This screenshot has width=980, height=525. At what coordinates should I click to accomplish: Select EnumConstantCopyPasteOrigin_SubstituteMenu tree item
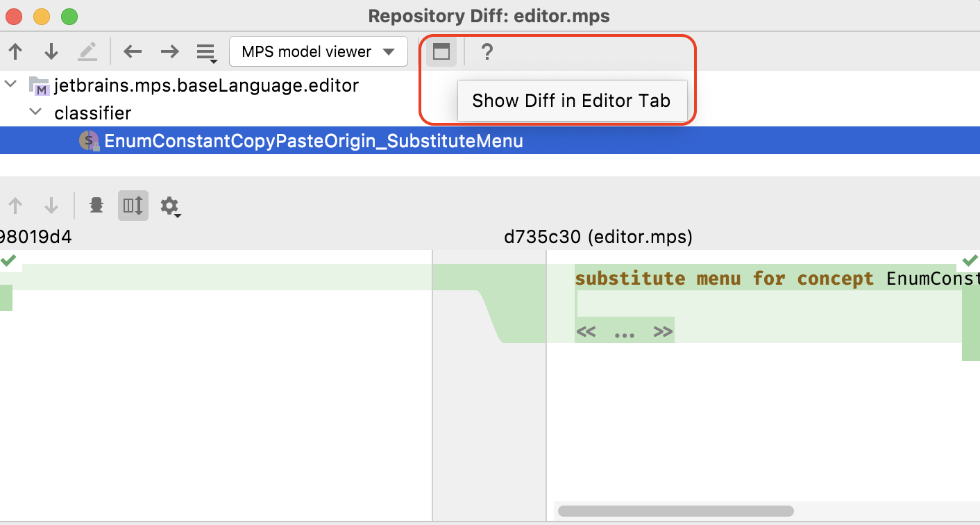pyautogui.click(x=313, y=141)
